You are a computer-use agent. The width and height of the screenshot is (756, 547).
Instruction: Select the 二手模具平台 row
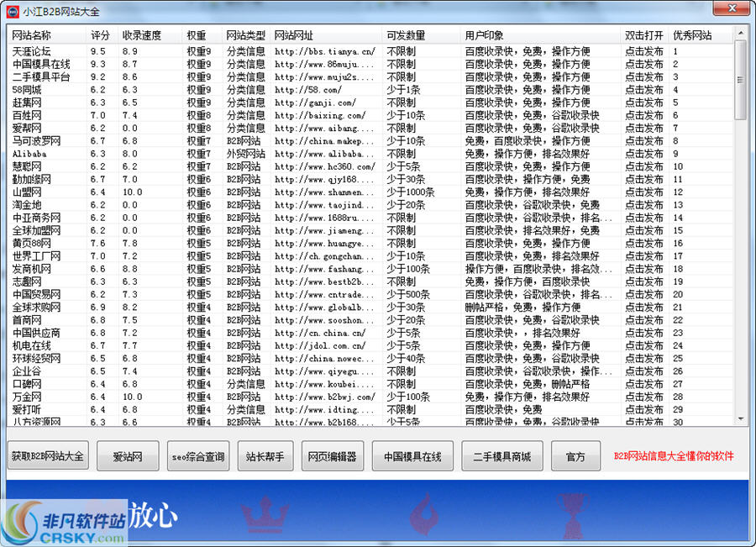[x=370, y=76]
